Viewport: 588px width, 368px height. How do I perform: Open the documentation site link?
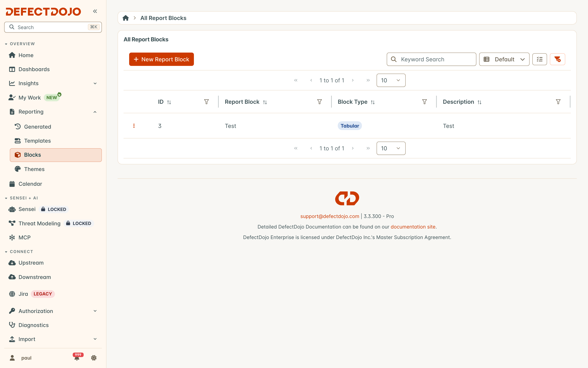[x=413, y=227]
